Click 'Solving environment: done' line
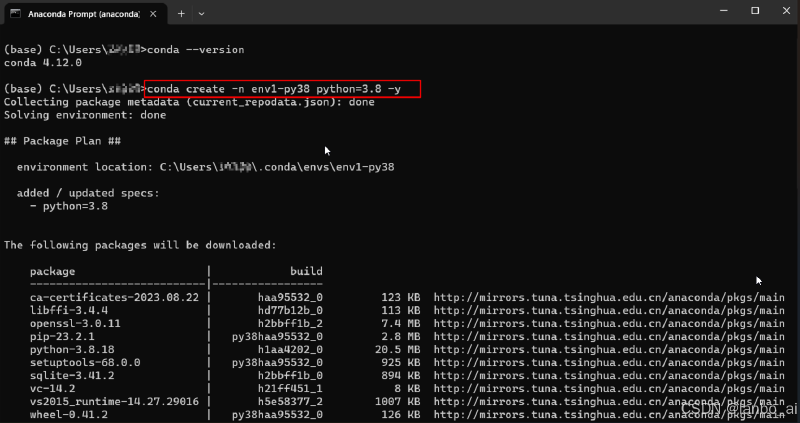Viewport: 800px width, 423px height. tap(85, 115)
